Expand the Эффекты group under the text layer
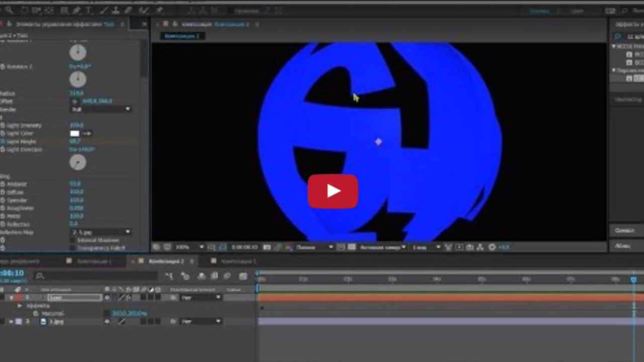The width and height of the screenshot is (644, 362). point(19,305)
